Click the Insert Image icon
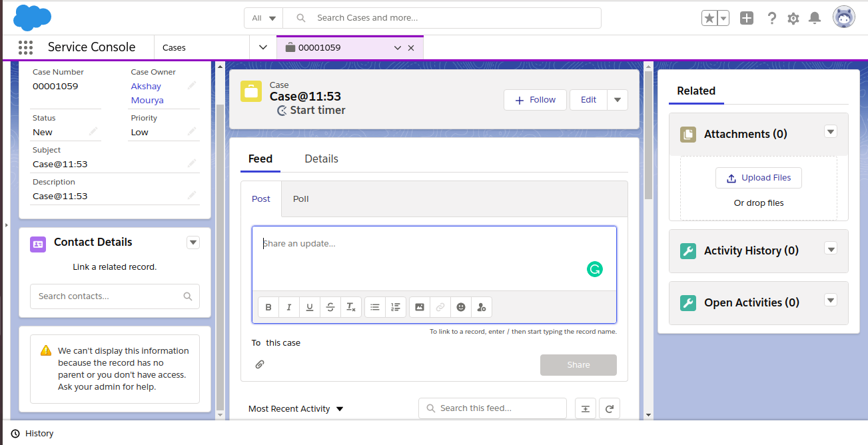 coord(420,307)
